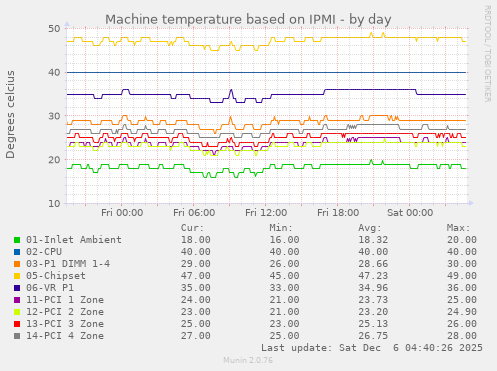Image resolution: width=497 pixels, height=371 pixels.
Task: Click the 'Max:' column header
Action: pyautogui.click(x=458, y=228)
